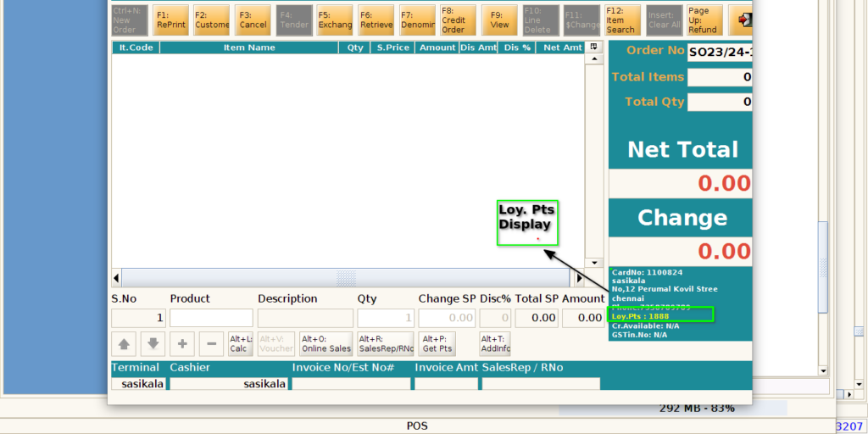Open F12 Item Search
The height and width of the screenshot is (434, 868).
pyautogui.click(x=623, y=20)
